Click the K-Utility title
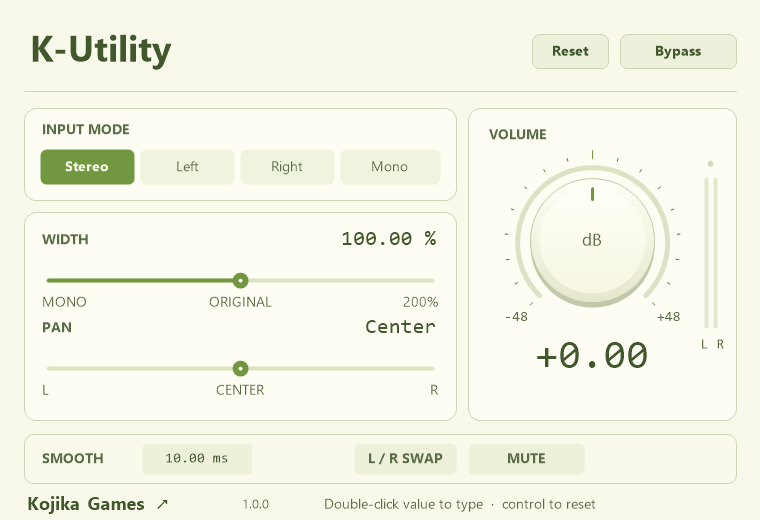760x520 pixels. tap(101, 50)
